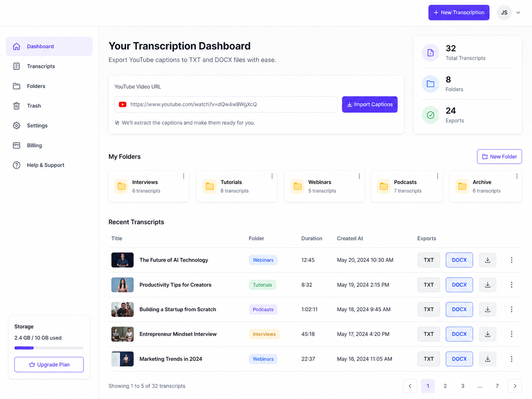Export Entrepreneur Mindset Interview as DOCX
532x399 pixels.
pos(459,334)
